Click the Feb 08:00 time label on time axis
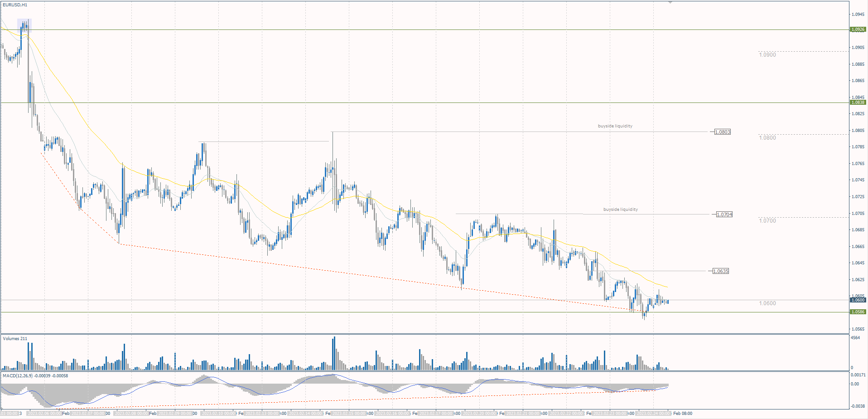This screenshot has width=868, height=419. coord(683,414)
